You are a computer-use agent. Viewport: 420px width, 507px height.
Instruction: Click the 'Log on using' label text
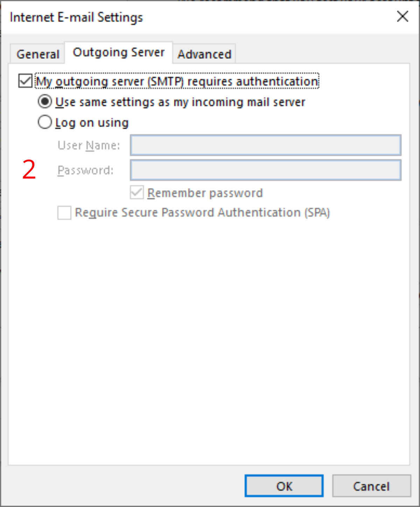(92, 122)
